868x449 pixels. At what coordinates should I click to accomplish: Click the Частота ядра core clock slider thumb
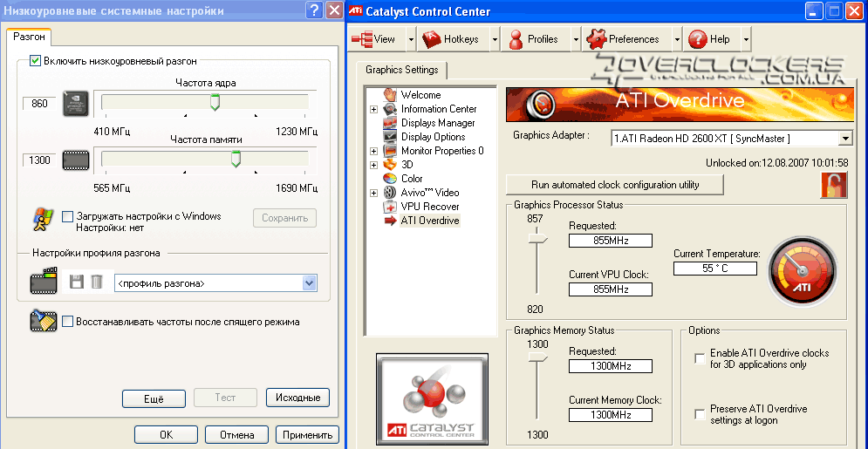[215, 102]
